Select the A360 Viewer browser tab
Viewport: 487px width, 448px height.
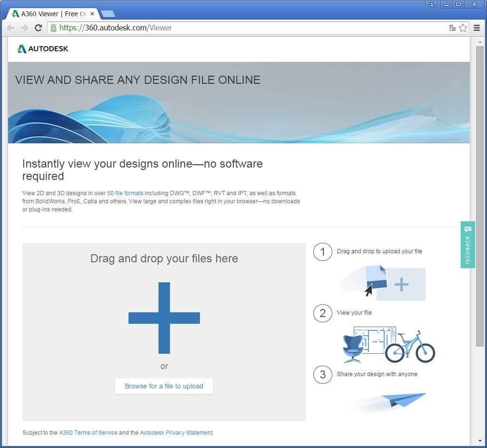(53, 14)
